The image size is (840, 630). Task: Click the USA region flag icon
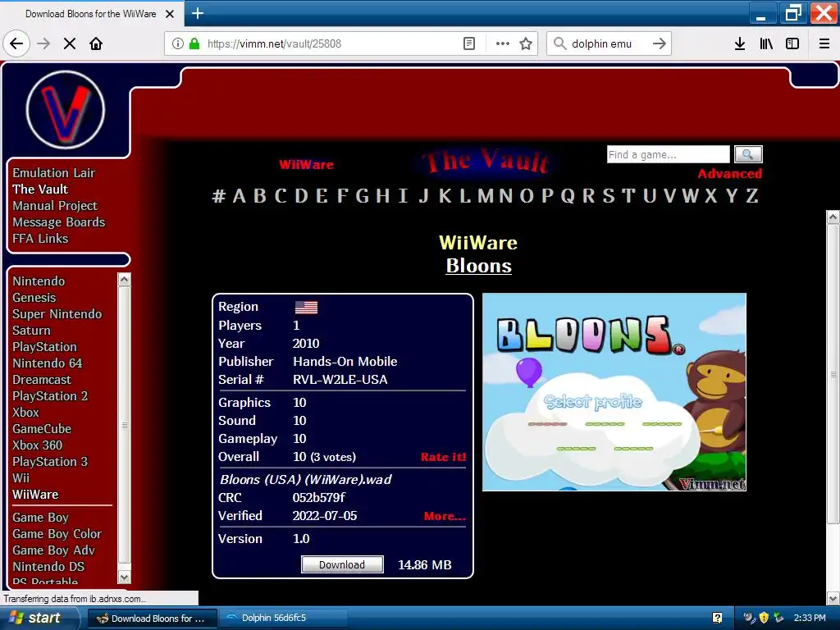[x=307, y=307]
